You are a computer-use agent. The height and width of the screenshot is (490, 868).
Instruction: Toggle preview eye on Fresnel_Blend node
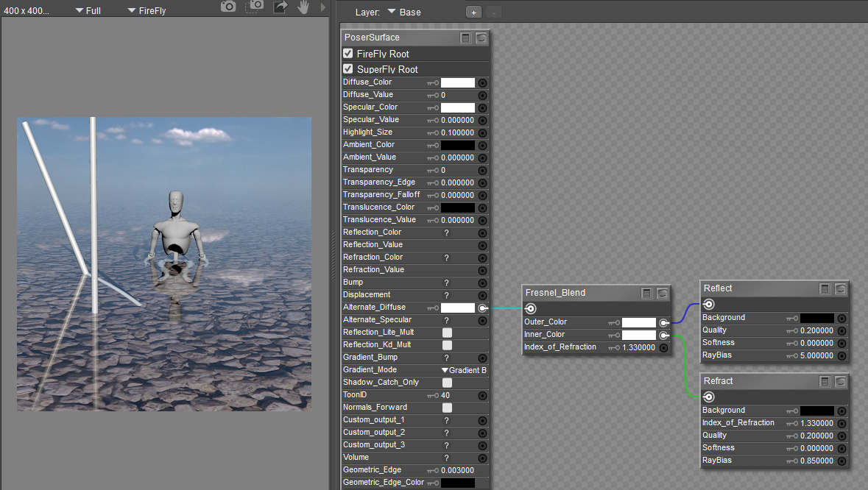coord(662,293)
